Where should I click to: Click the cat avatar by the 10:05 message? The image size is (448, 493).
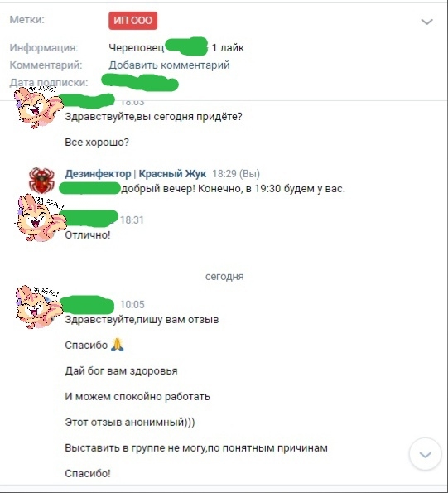click(x=38, y=307)
